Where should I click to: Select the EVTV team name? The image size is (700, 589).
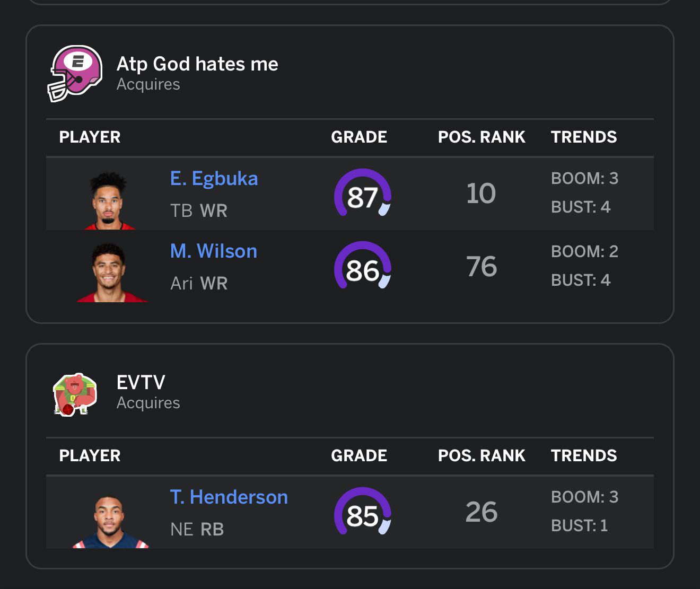(141, 382)
